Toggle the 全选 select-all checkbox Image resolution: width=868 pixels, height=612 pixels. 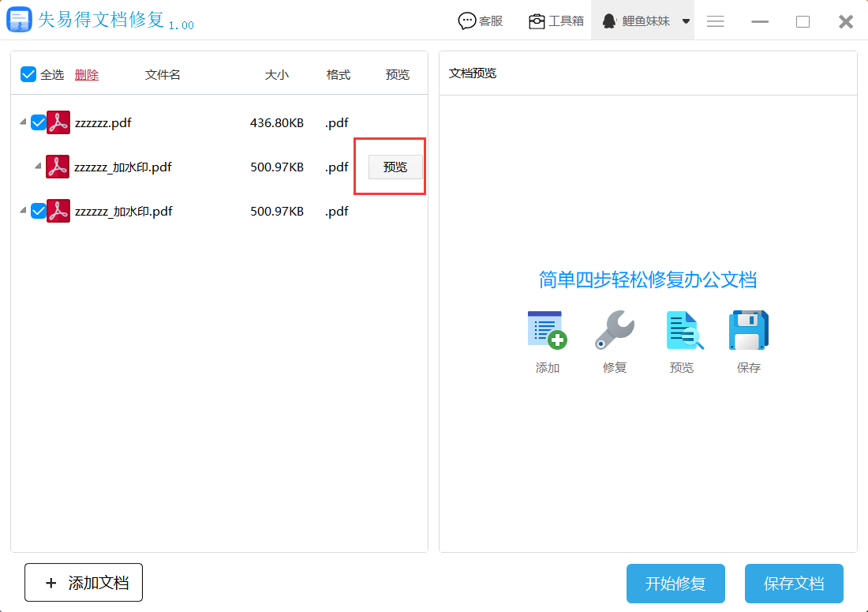click(x=28, y=74)
